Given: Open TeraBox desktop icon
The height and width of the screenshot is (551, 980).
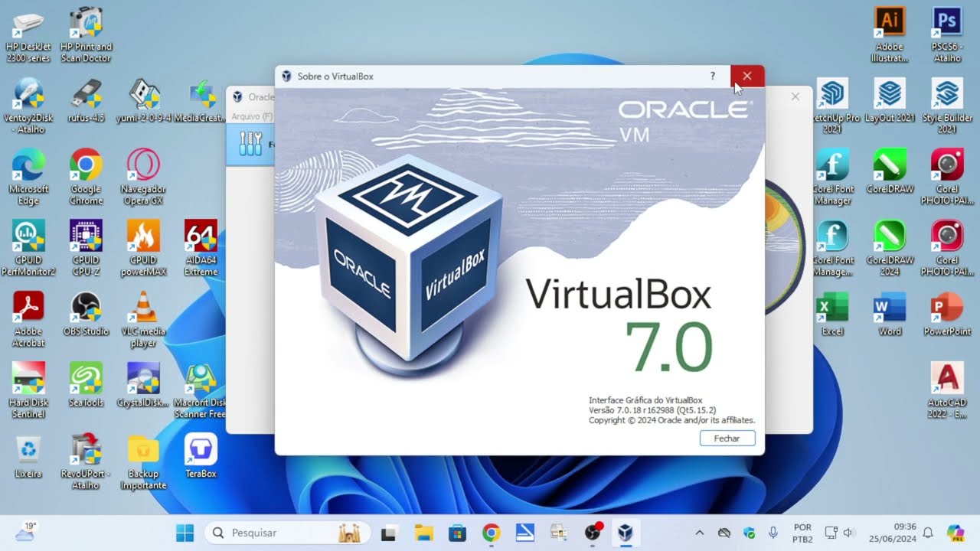Looking at the screenshot, I should click(x=201, y=456).
